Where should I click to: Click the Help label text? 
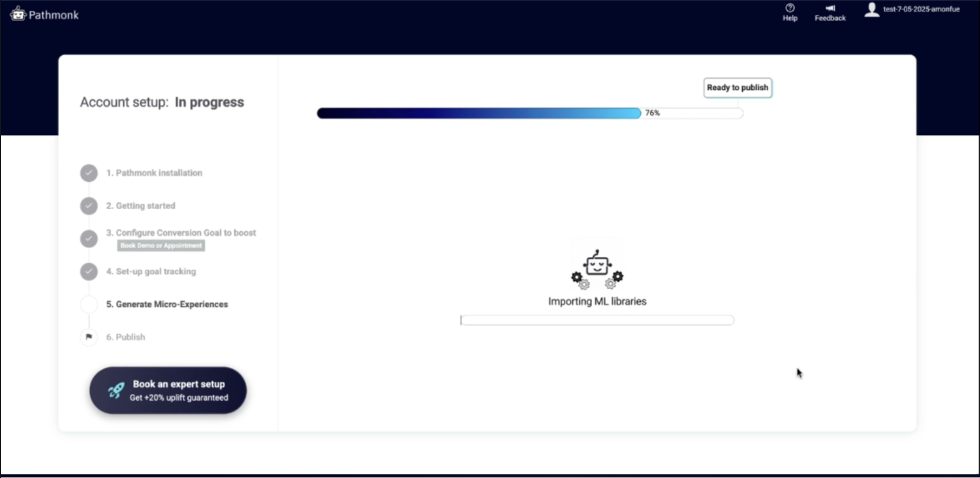click(x=790, y=18)
